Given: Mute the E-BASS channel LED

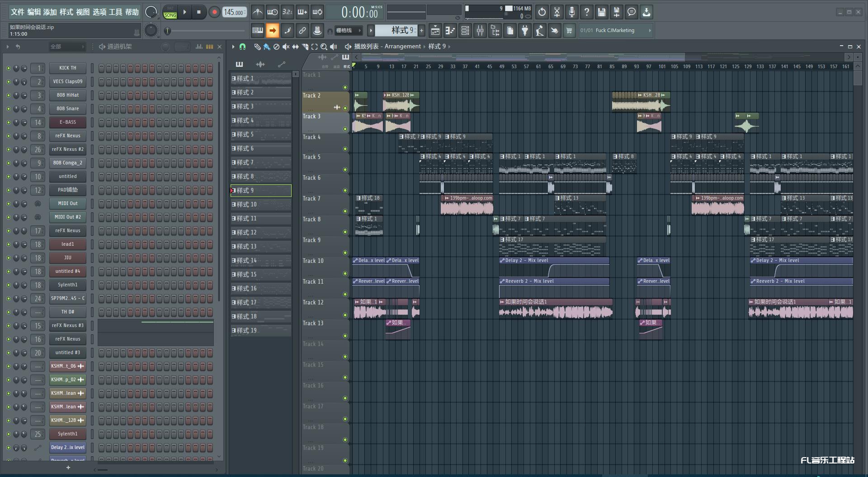Looking at the screenshot, I should (x=8, y=122).
